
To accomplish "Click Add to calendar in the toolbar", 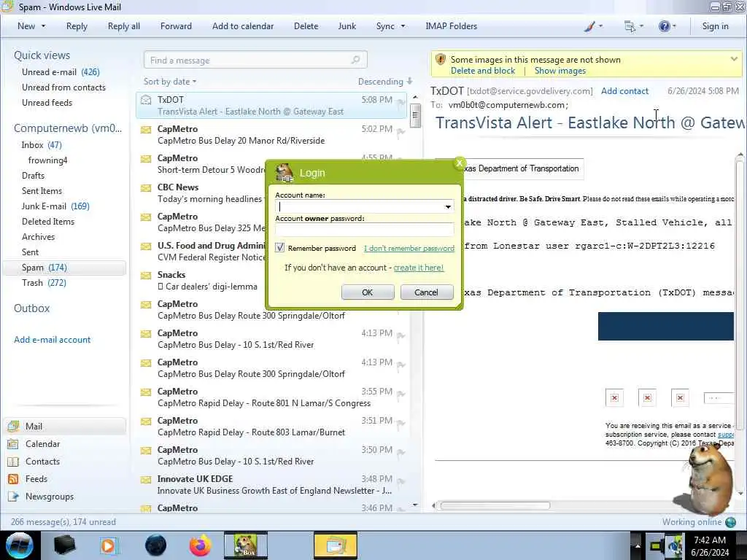I will (243, 26).
